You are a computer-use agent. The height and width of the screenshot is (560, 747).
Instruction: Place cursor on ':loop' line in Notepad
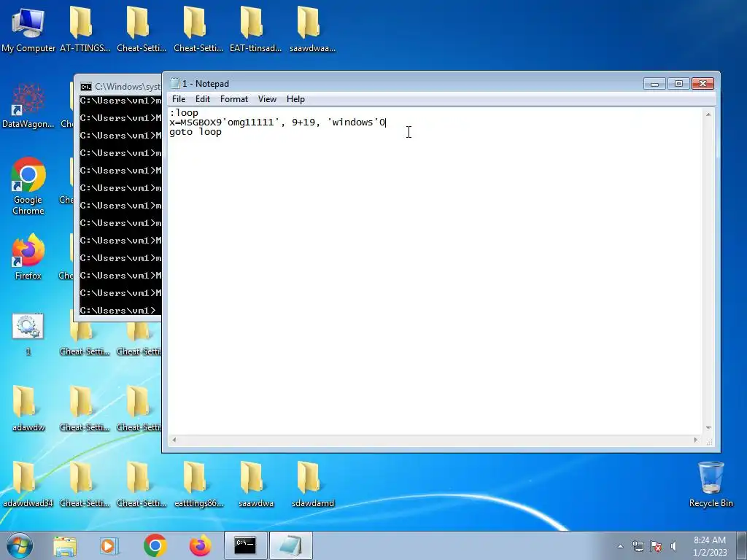click(184, 113)
